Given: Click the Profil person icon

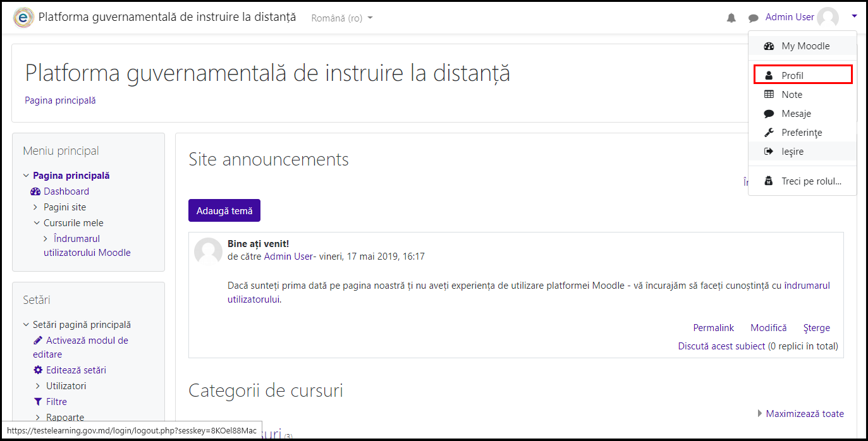Looking at the screenshot, I should tap(769, 75).
